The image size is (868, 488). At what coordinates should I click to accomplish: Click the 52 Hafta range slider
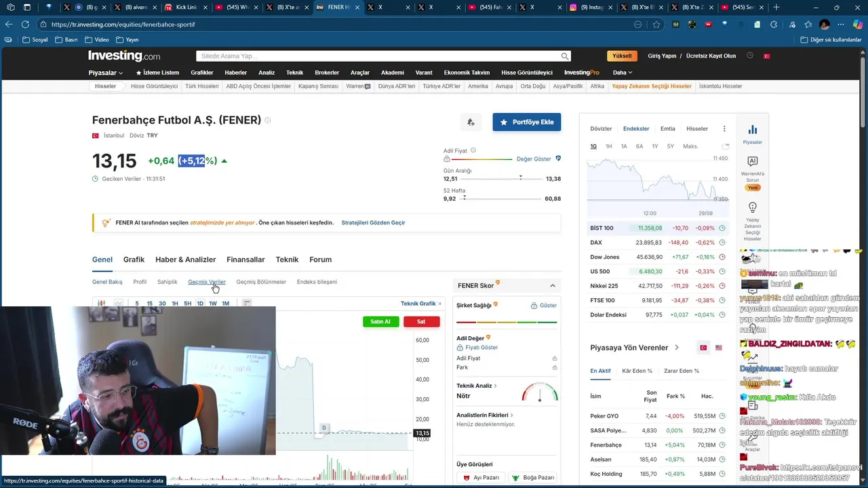[x=502, y=198]
